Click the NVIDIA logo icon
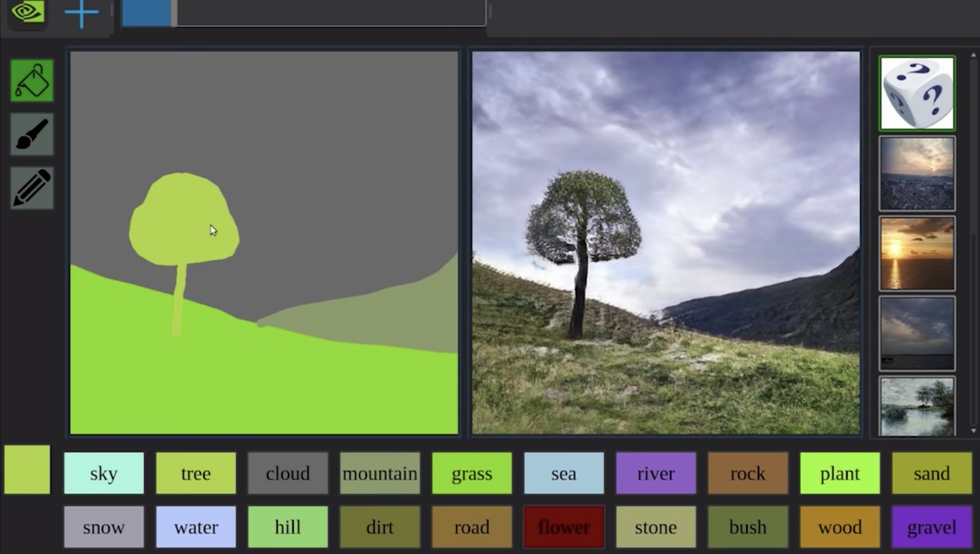 tap(27, 13)
